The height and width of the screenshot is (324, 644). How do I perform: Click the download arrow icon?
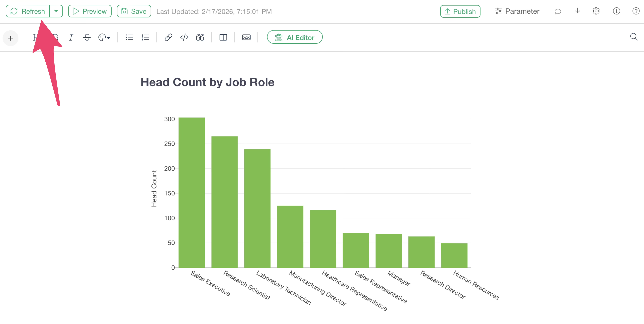(577, 11)
